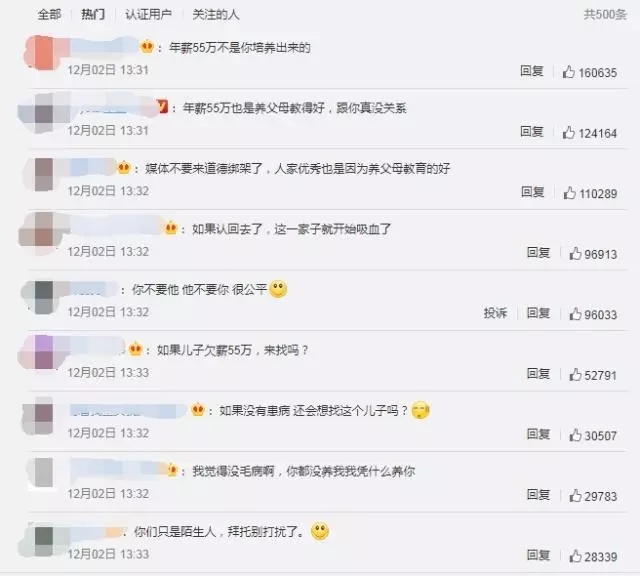
Task: Click 投诉 on the 你不要他 comment
Action: click(495, 313)
